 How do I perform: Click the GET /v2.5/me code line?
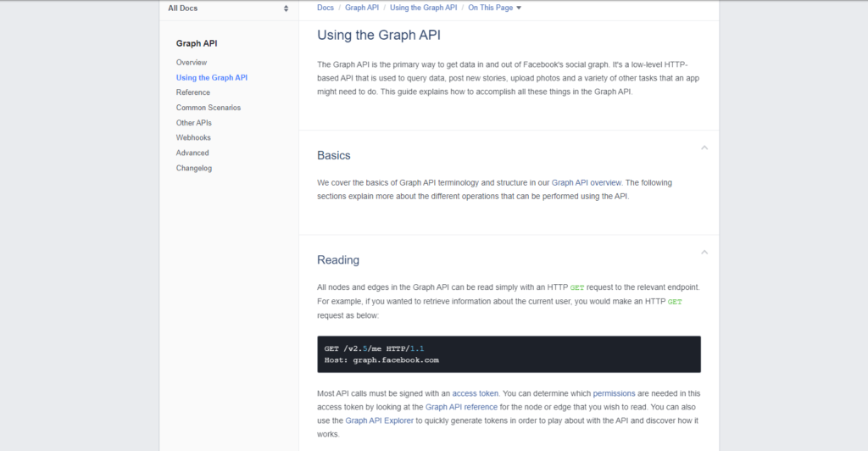(374, 348)
